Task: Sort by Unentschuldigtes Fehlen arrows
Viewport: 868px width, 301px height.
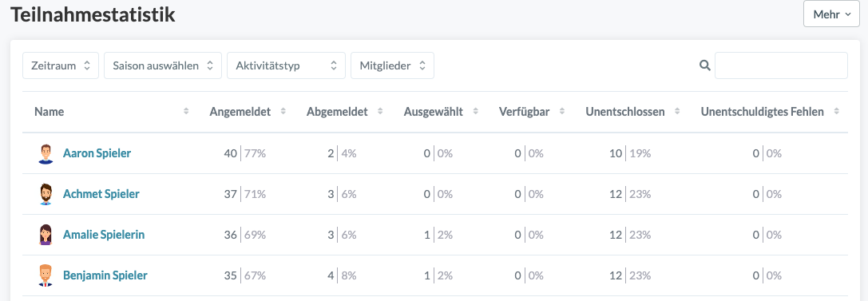Action: [836, 112]
